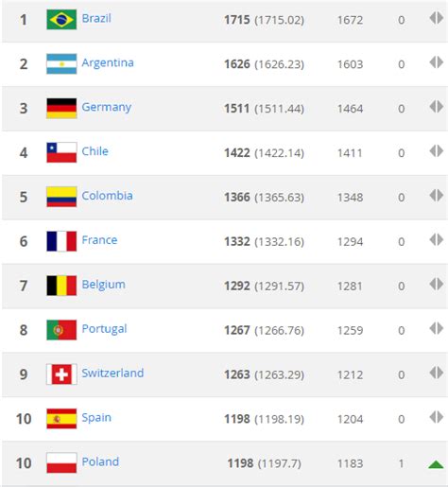Screen dimensions: 448x487
Task: Click the Germany flag icon
Action: point(61,108)
